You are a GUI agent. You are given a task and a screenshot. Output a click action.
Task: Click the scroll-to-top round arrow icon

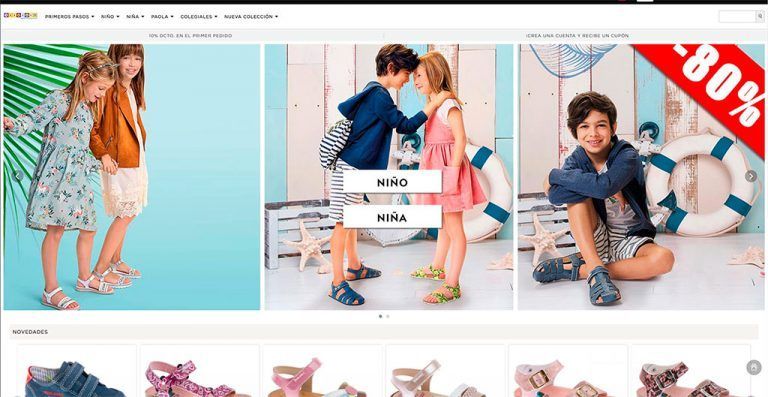coord(754,368)
